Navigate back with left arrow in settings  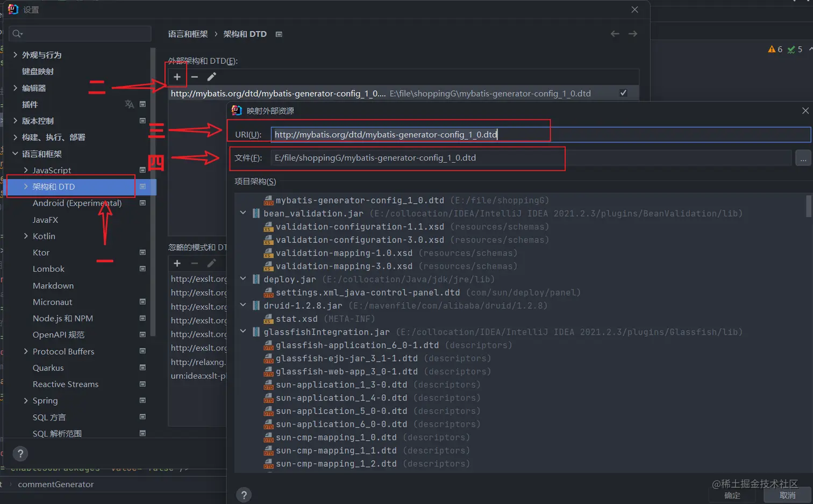coord(615,34)
